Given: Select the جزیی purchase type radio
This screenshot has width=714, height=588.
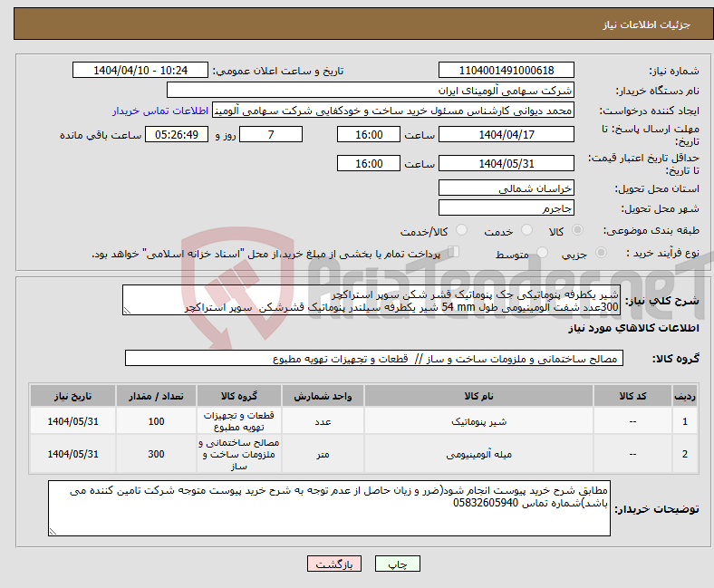Looking at the screenshot, I should click(x=601, y=253).
